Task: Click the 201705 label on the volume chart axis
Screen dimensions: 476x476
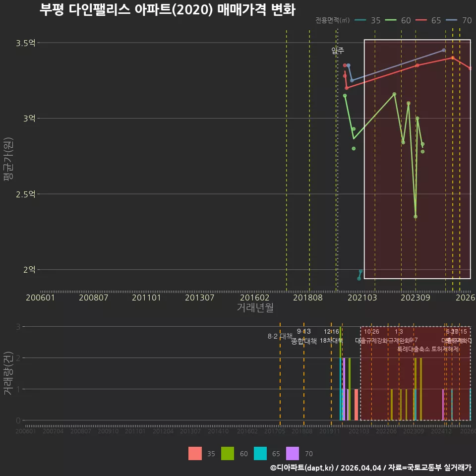Action: coord(274,431)
